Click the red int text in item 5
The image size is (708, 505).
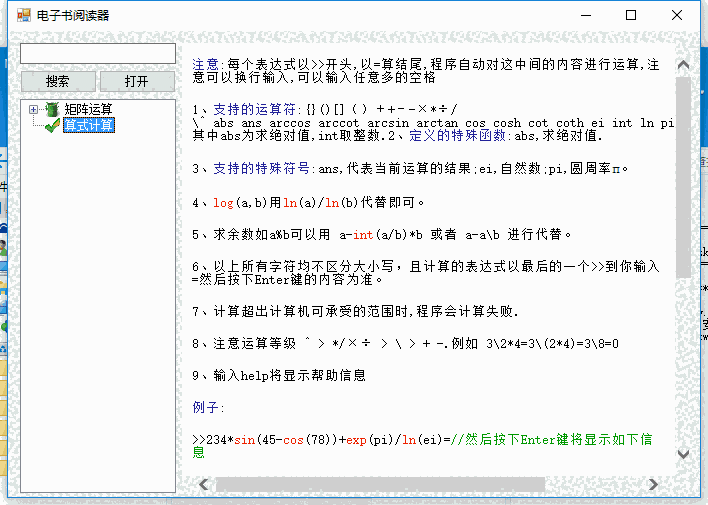point(363,235)
